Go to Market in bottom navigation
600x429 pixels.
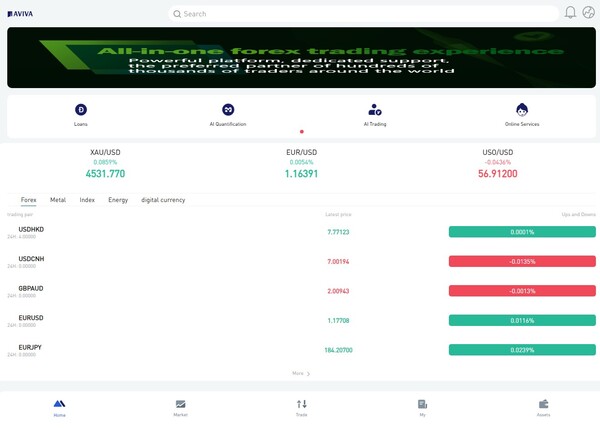[x=180, y=405]
